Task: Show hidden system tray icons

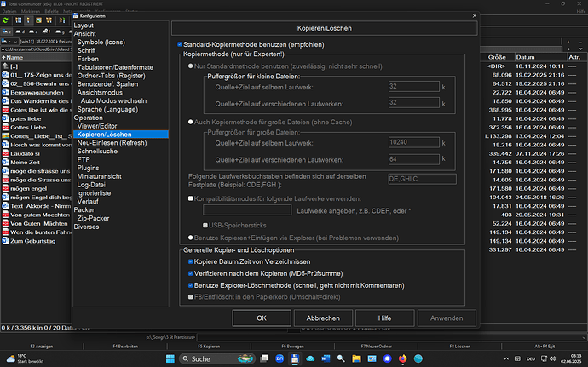Action: (x=506, y=358)
